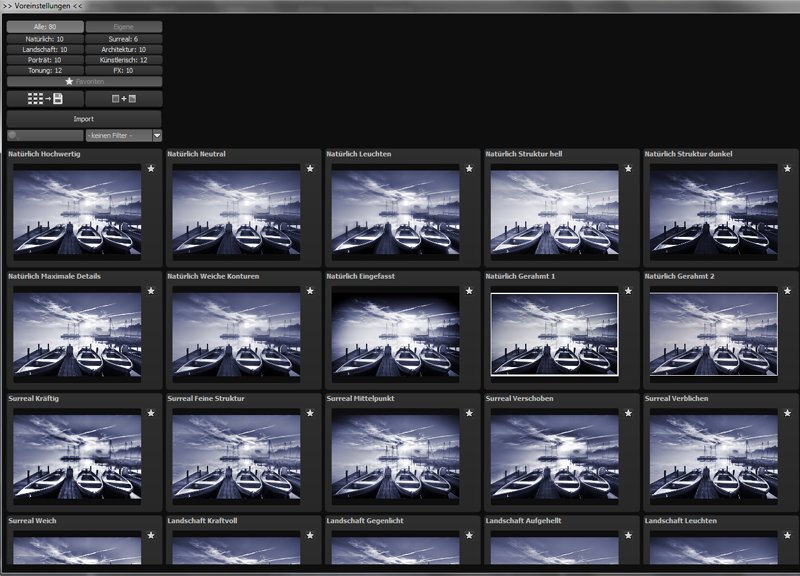Filter by Landschaft: 10 category

coord(45,49)
